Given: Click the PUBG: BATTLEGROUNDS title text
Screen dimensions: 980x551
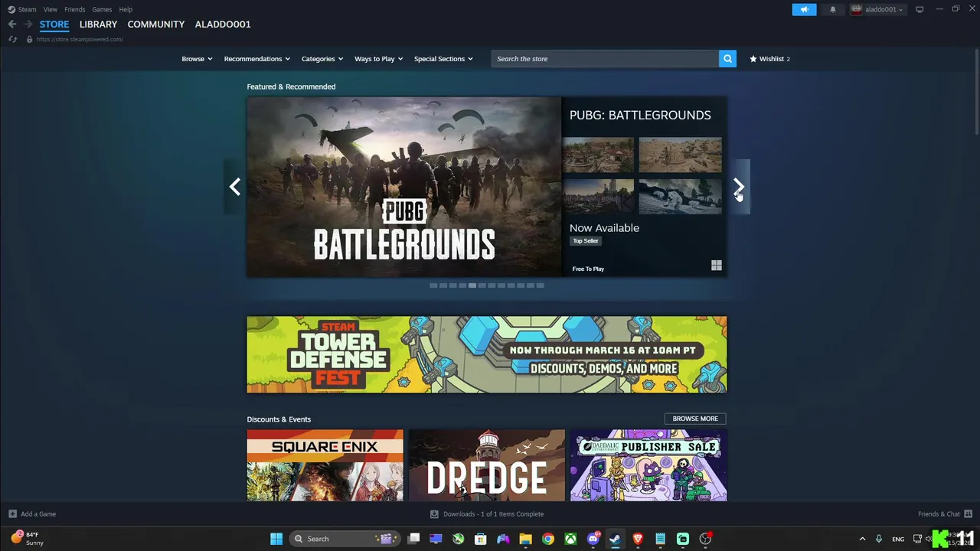Looking at the screenshot, I should point(640,115).
